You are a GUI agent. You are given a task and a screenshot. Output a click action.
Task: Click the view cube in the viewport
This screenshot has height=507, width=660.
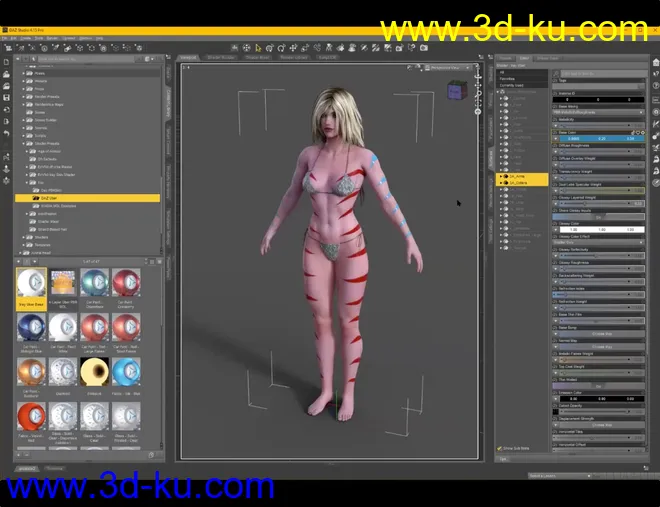coord(455,92)
